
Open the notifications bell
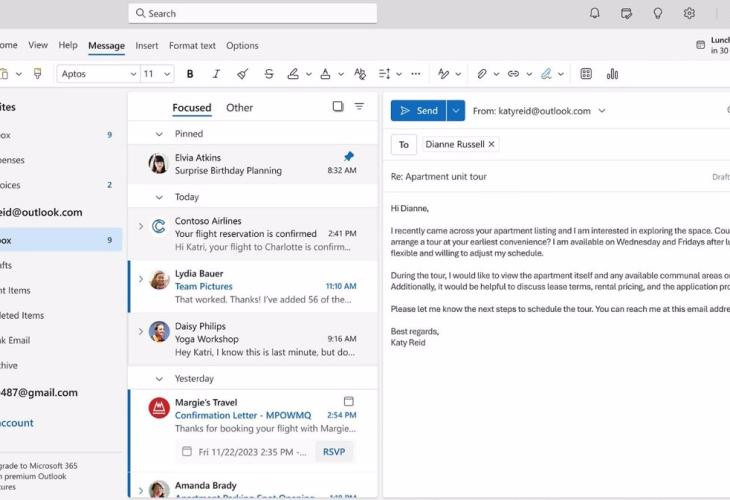point(595,13)
